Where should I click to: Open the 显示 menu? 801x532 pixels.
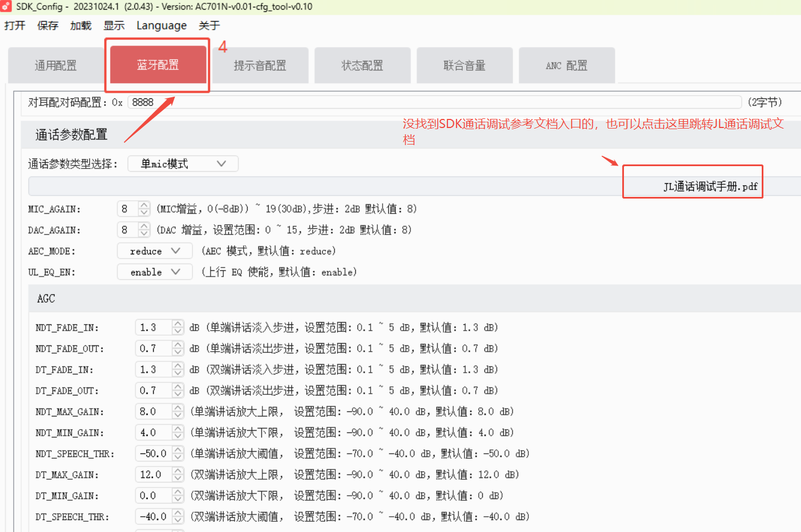(x=114, y=26)
